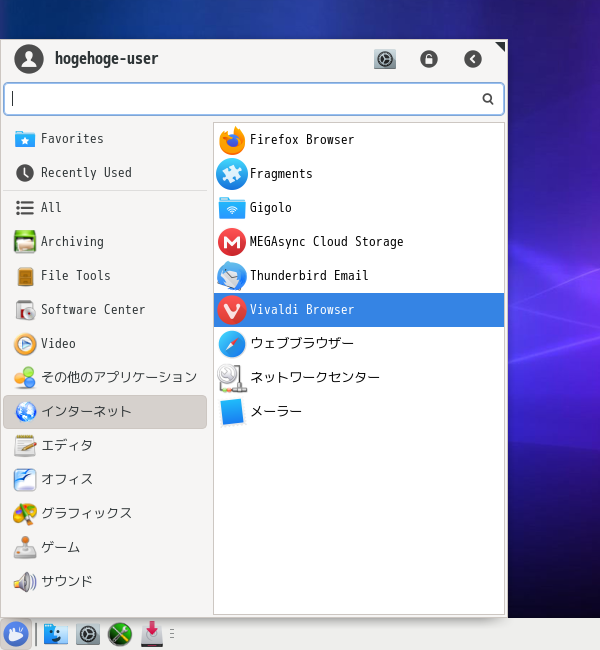Select the Archiving category
This screenshot has height=650, width=600.
[x=105, y=241]
